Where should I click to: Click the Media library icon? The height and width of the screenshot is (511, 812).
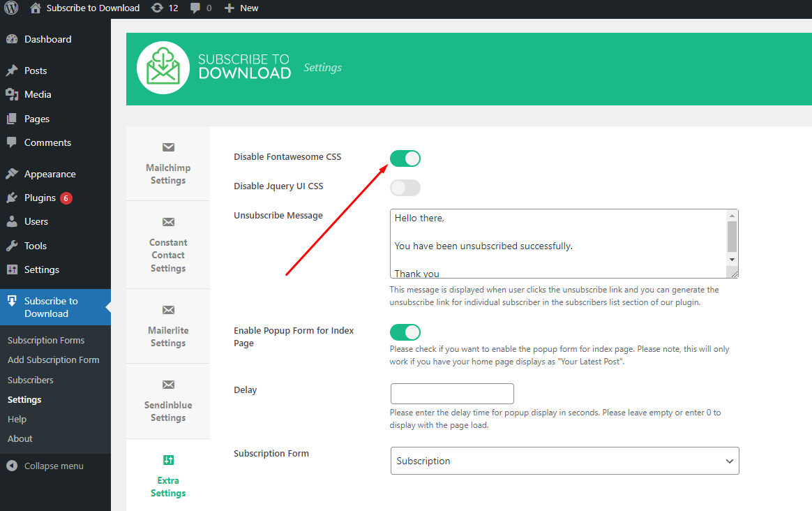(x=12, y=94)
